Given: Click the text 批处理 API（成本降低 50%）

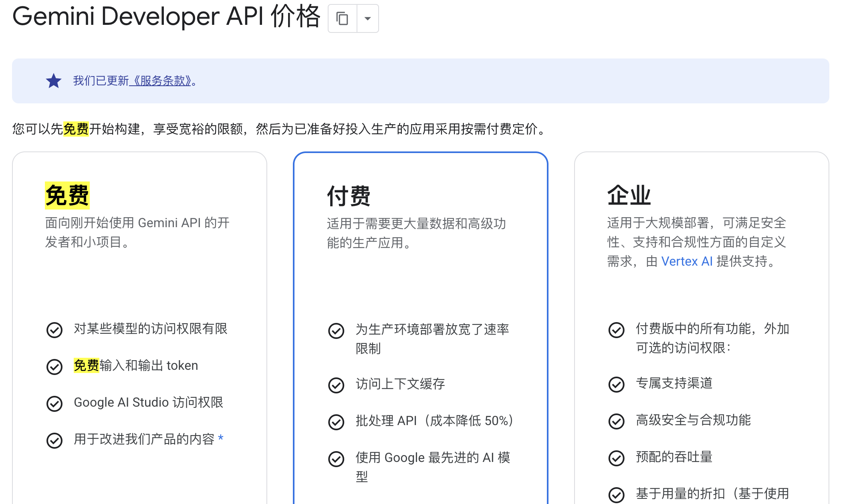Looking at the screenshot, I should point(435,421).
